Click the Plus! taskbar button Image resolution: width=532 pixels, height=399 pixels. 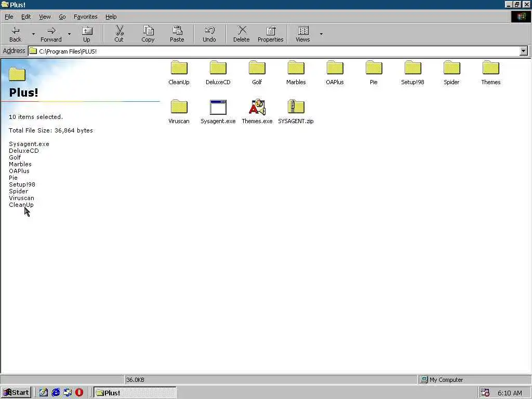[135, 393]
